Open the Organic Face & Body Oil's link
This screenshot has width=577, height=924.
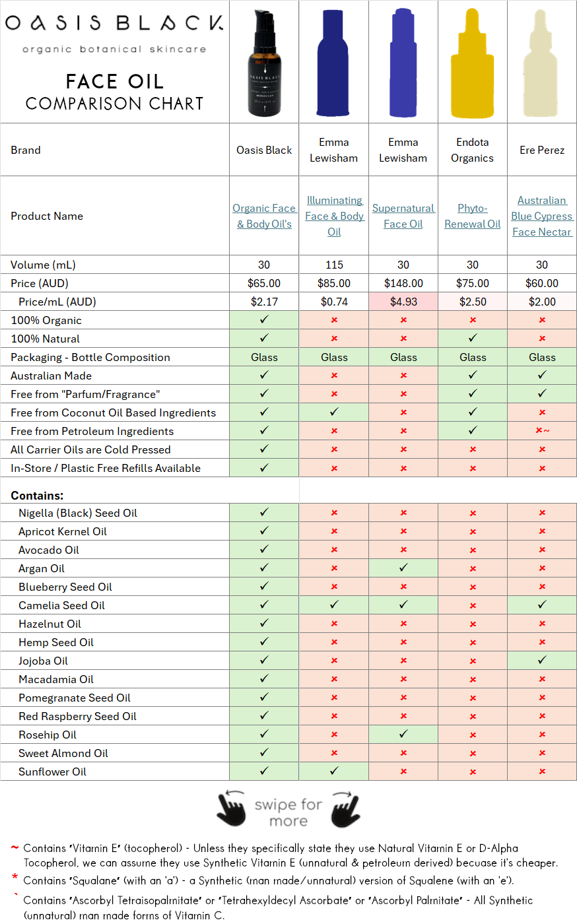(x=264, y=216)
